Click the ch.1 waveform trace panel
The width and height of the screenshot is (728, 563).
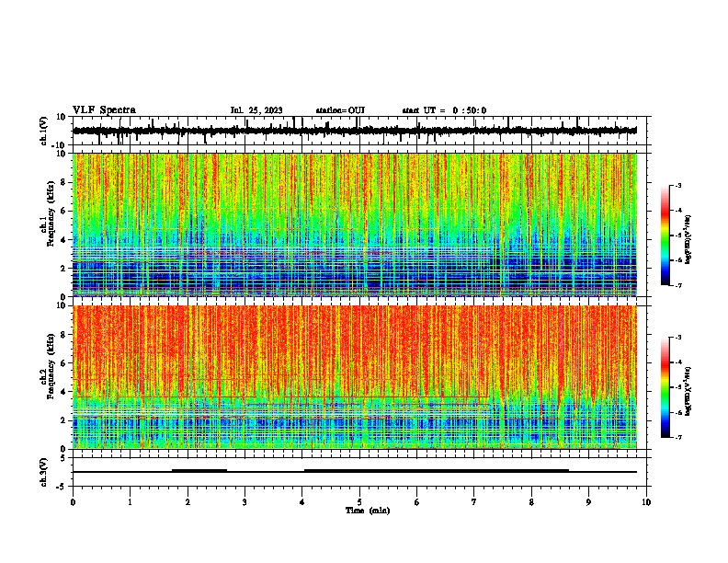pos(359,131)
